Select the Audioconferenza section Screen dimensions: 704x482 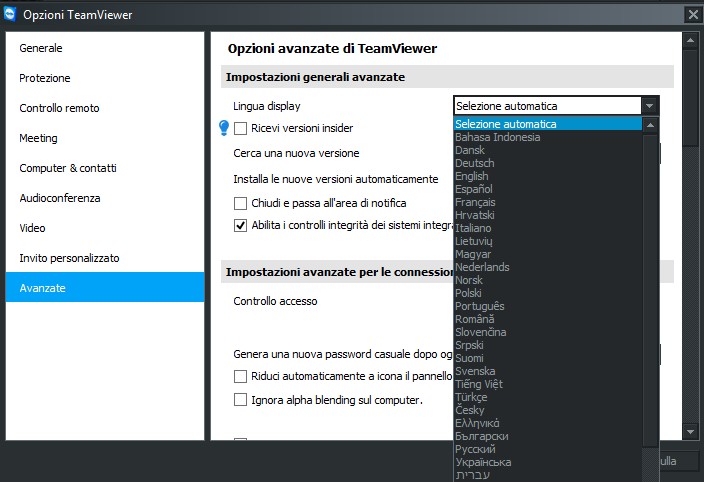pos(105,198)
